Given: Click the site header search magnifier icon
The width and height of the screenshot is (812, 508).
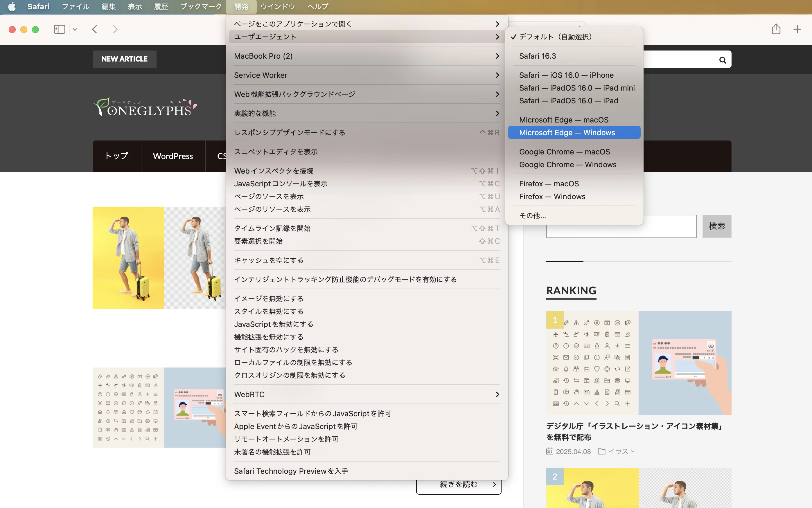Looking at the screenshot, I should click(723, 60).
